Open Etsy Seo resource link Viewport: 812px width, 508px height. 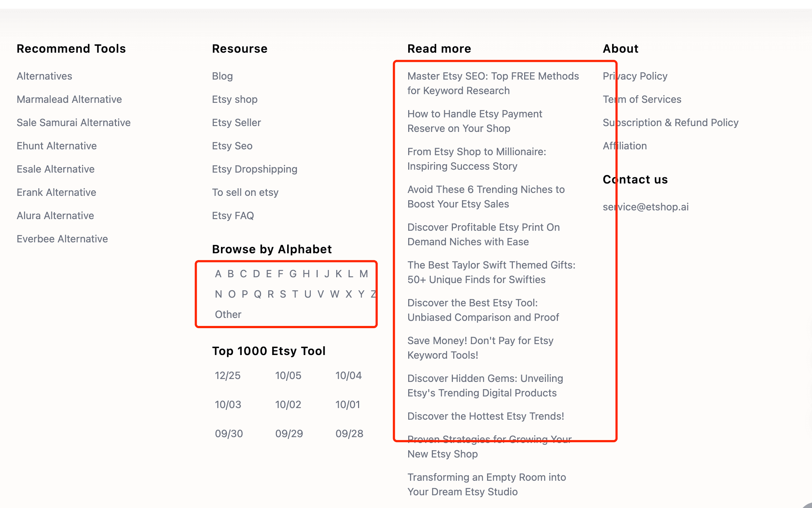[232, 146]
